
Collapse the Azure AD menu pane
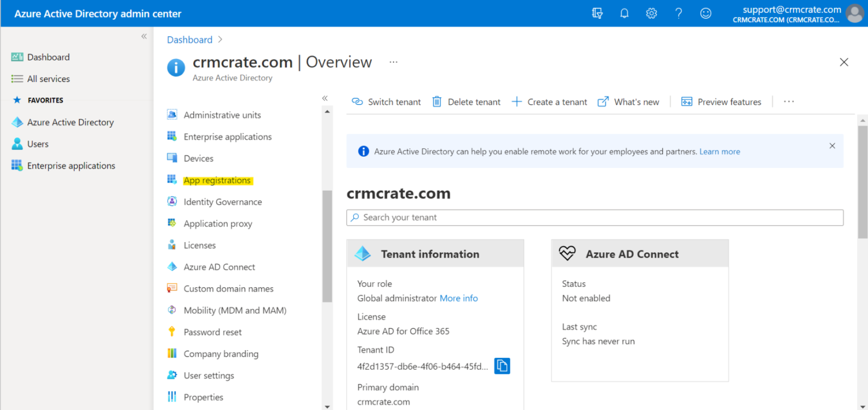coord(325,97)
